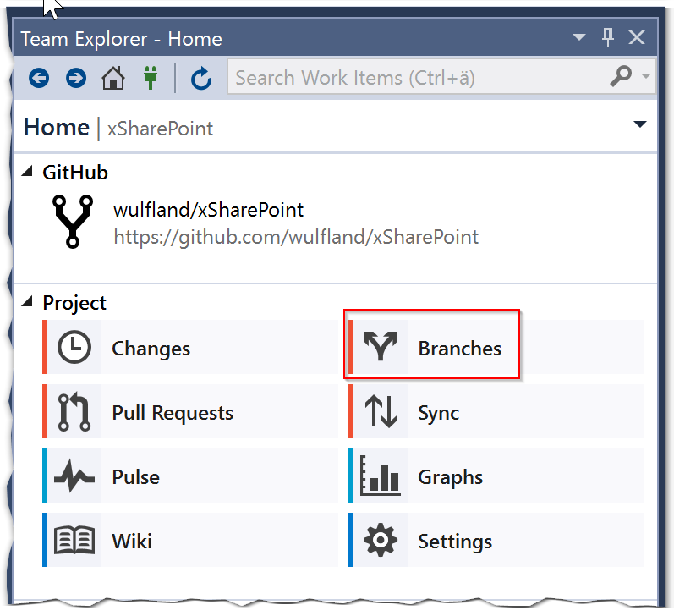Open the Sync page
Viewport: 674px width, 616px height.
tap(438, 413)
